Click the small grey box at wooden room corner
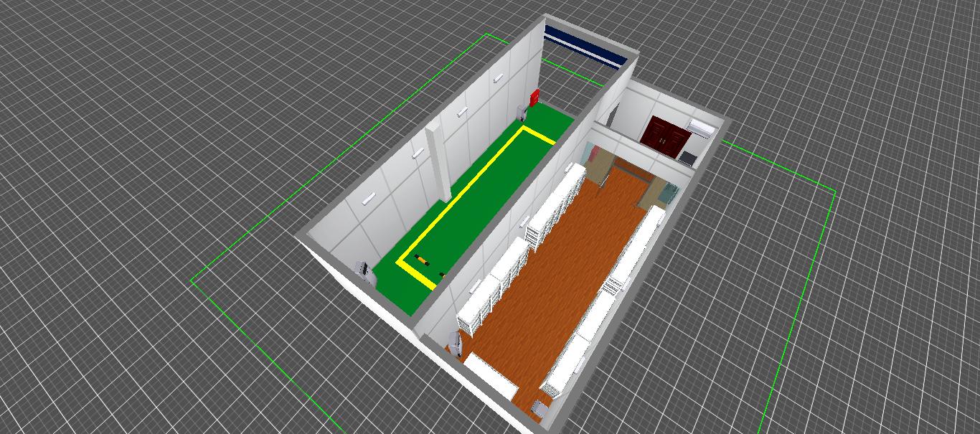Viewport: 980px width, 434px height. click(540, 409)
